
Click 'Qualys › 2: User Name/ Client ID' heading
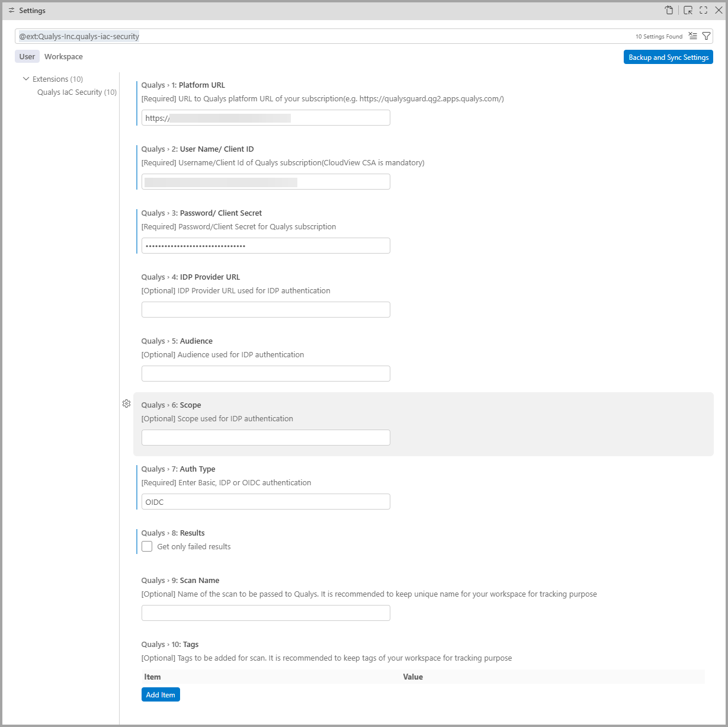[x=197, y=149]
